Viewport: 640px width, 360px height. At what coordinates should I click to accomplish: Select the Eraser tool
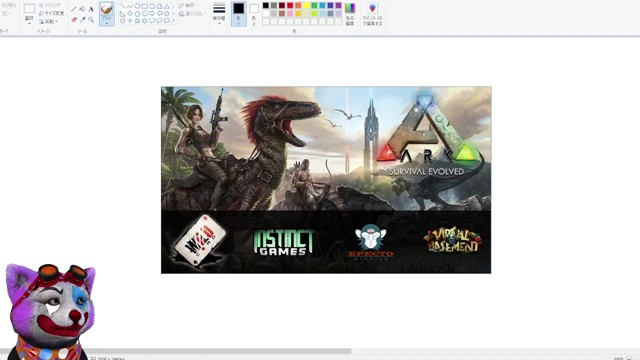point(74,19)
